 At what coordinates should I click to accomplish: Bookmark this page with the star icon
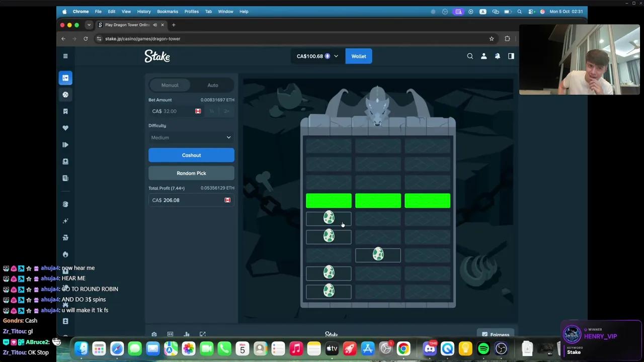[492, 39]
